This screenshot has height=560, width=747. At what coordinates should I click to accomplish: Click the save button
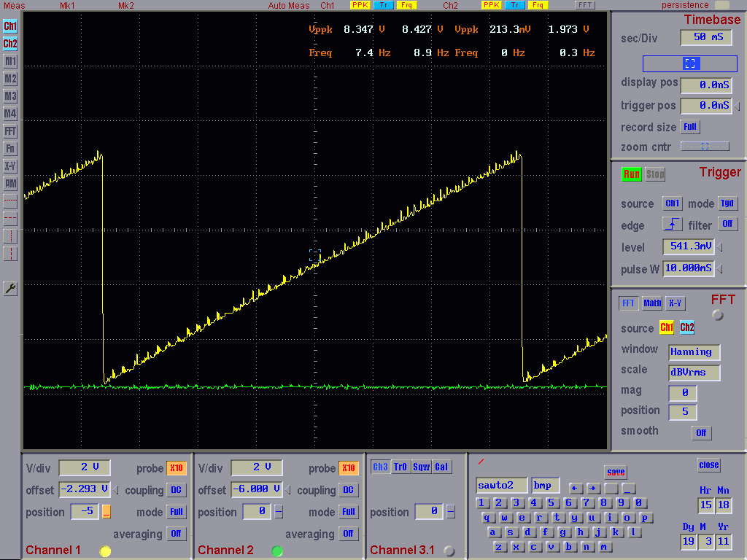pyautogui.click(x=616, y=472)
